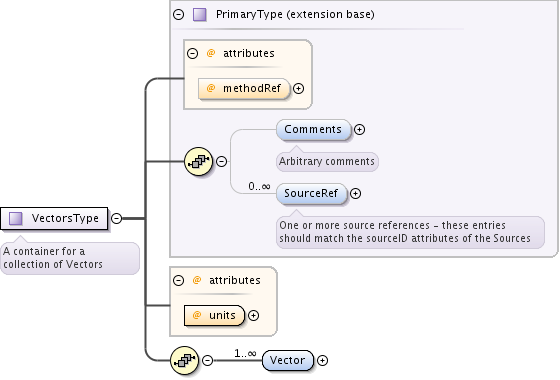This screenshot has width=560, height=380.
Task: Expand the Vector element
Action: tap(322, 361)
